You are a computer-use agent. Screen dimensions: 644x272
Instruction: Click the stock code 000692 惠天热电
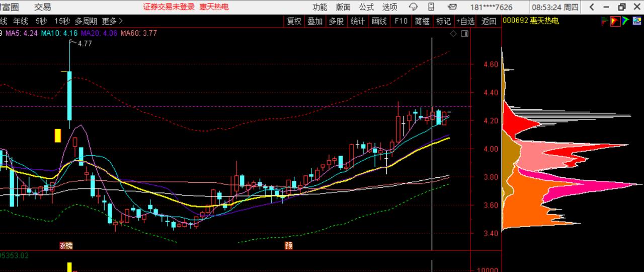pos(530,21)
